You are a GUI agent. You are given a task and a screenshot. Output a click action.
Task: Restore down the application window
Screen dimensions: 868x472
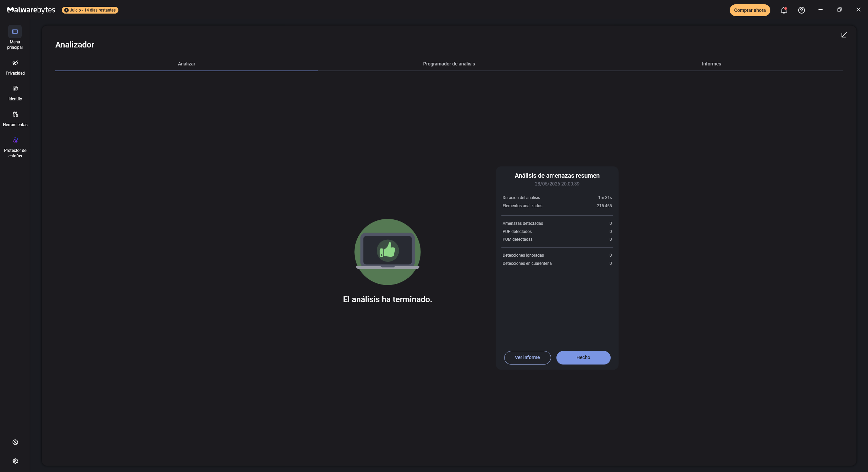tap(840, 10)
